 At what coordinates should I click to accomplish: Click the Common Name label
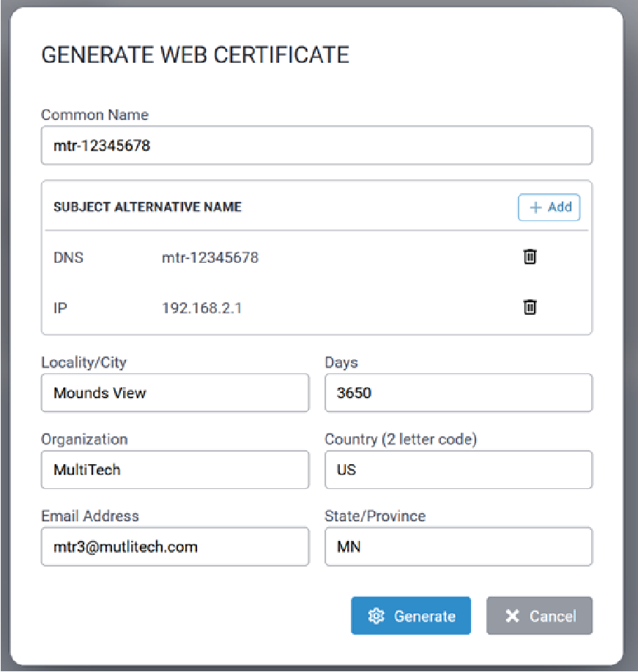coord(94,115)
